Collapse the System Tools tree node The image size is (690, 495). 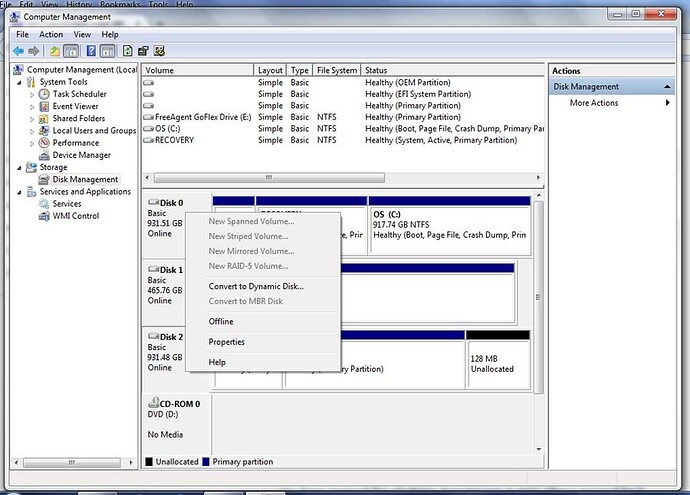pos(19,83)
